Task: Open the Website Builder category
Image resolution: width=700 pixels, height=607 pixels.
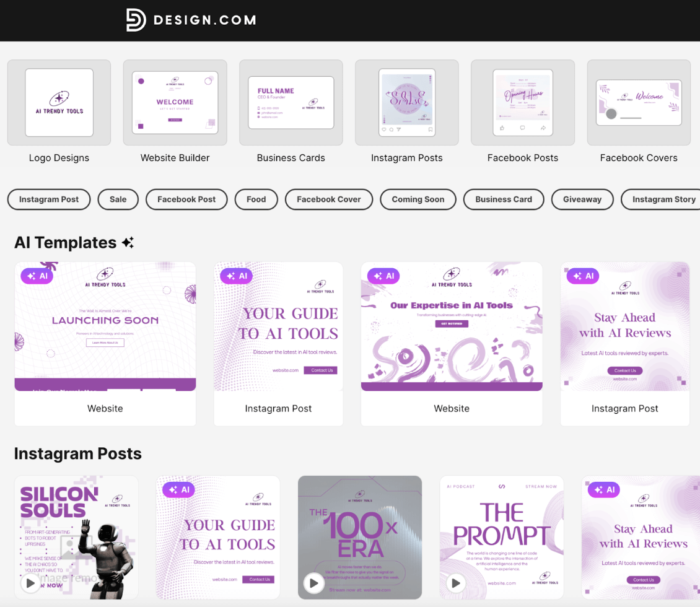Action: pos(175,111)
